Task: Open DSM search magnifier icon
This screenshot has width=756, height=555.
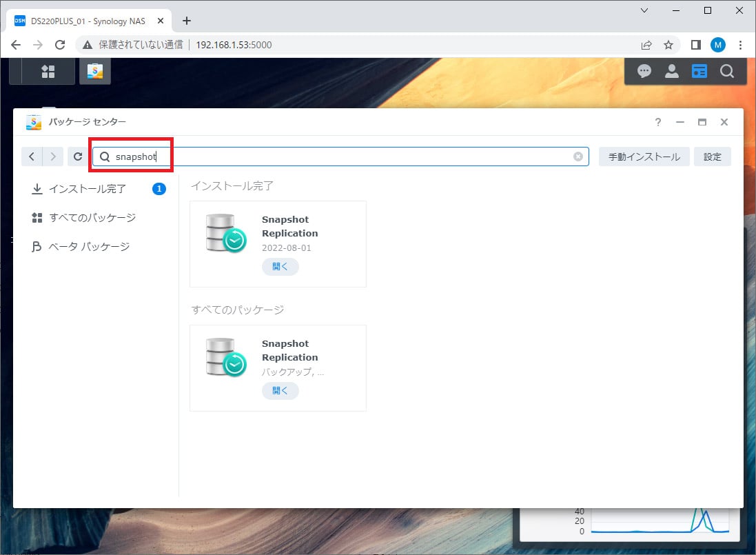Action: (727, 72)
